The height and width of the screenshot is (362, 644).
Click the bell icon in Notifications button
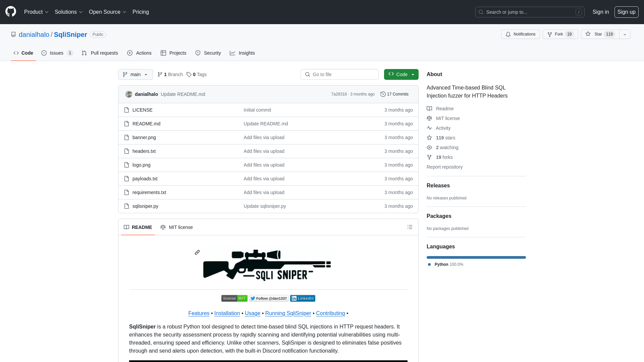click(508, 34)
